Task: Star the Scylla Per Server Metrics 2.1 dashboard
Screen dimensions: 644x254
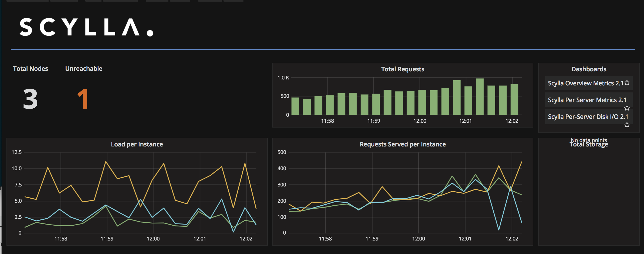Action: (x=627, y=108)
